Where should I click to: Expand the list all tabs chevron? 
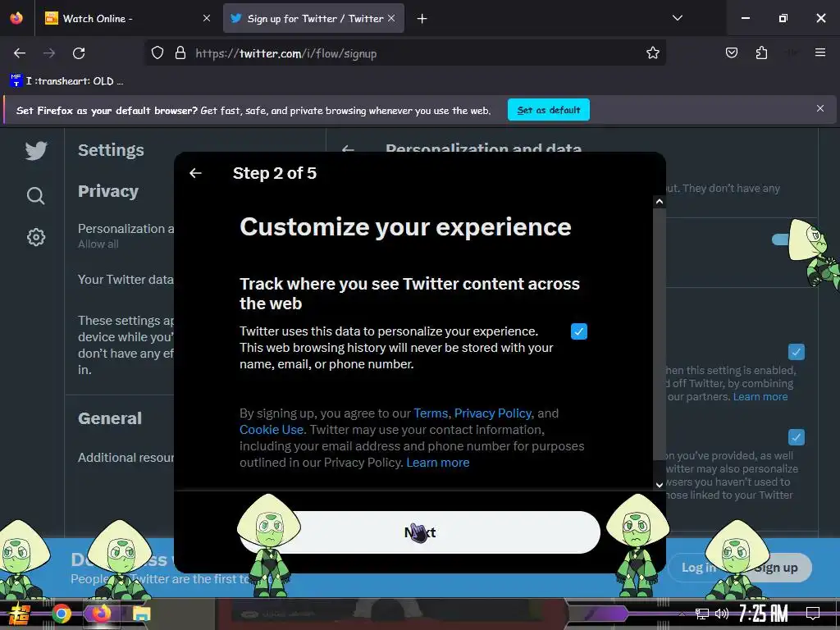coord(678,18)
